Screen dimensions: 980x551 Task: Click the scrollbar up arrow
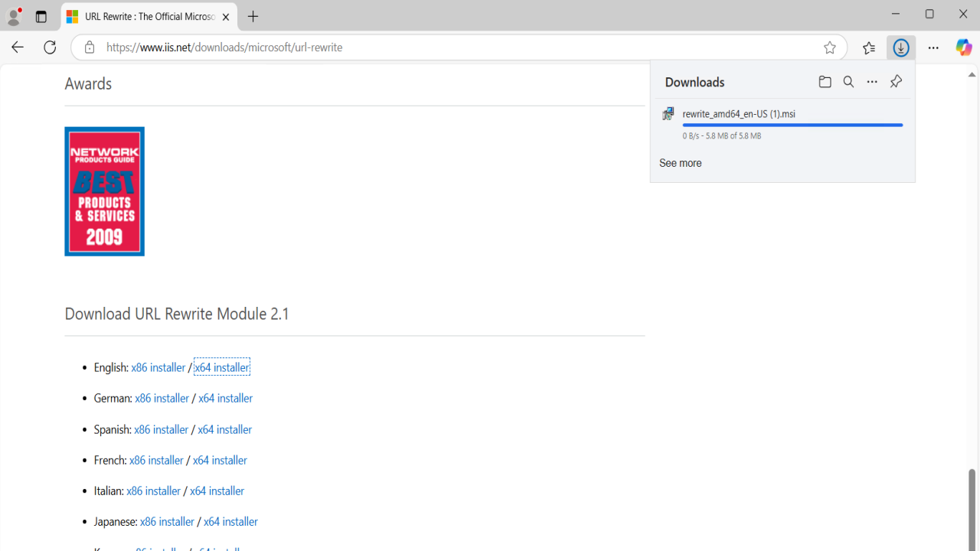972,74
